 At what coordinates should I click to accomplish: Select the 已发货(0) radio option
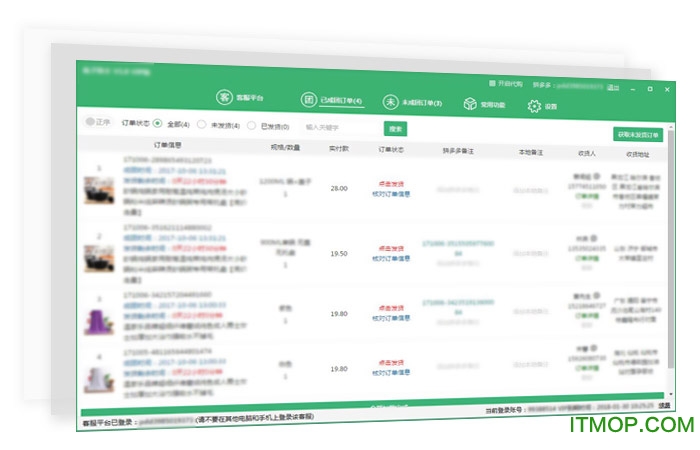(251, 126)
